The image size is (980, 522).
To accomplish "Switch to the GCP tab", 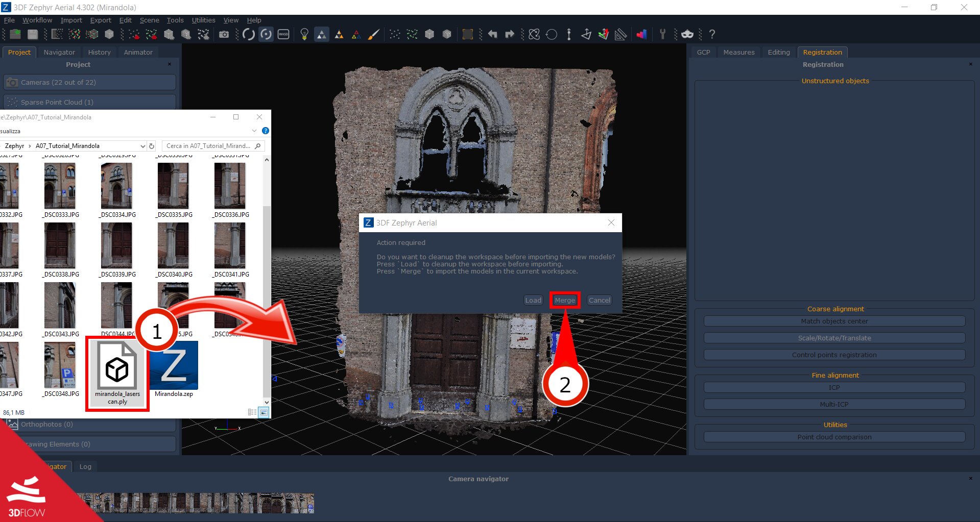I will [x=703, y=52].
